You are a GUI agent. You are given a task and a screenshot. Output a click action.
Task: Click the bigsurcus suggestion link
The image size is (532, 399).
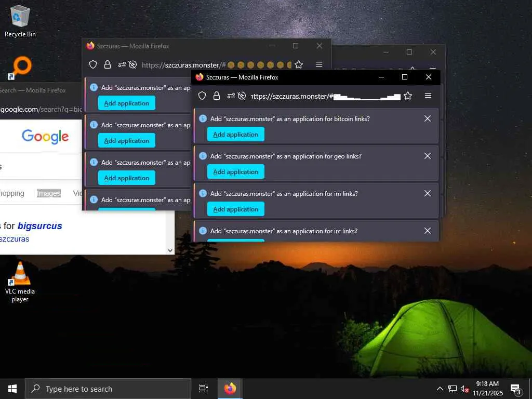point(39,226)
